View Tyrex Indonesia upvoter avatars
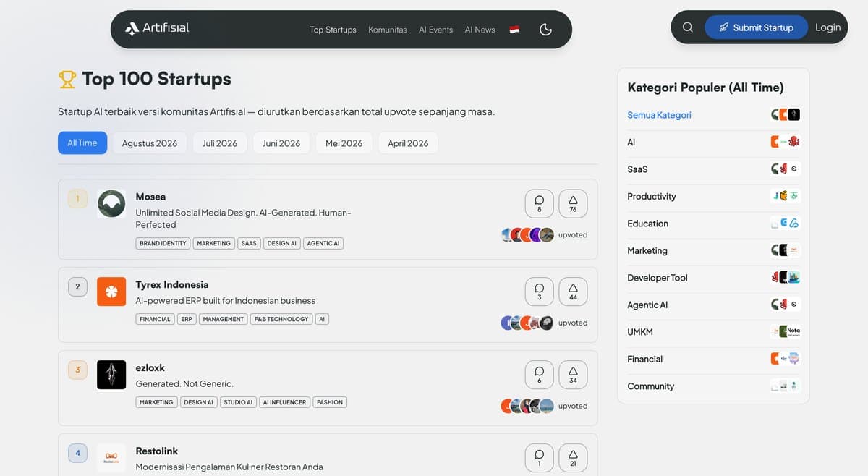 527,323
